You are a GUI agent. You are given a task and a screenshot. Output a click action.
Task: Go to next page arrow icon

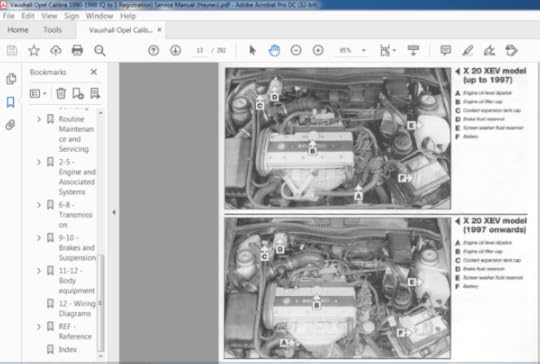(x=176, y=51)
